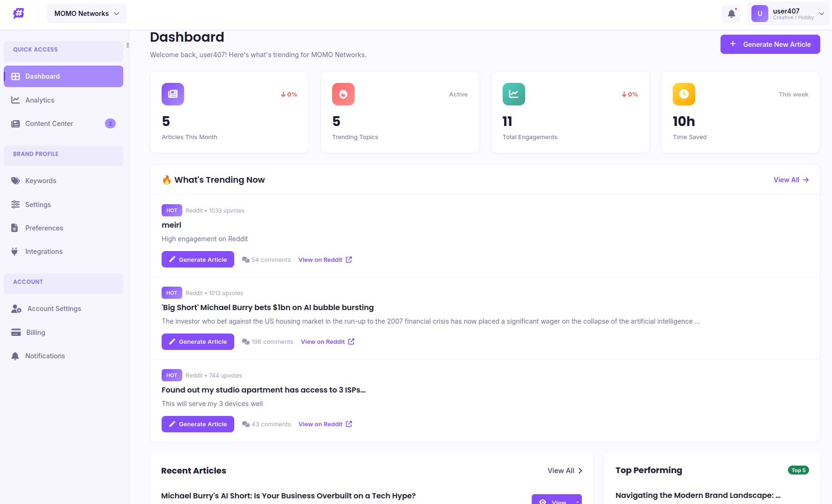Select the Integrations plug icon

[15, 251]
